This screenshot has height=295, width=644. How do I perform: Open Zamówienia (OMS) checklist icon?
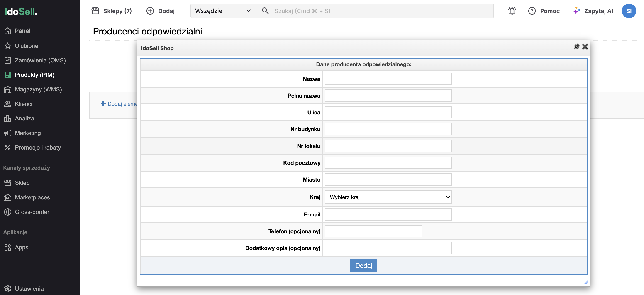[8, 60]
